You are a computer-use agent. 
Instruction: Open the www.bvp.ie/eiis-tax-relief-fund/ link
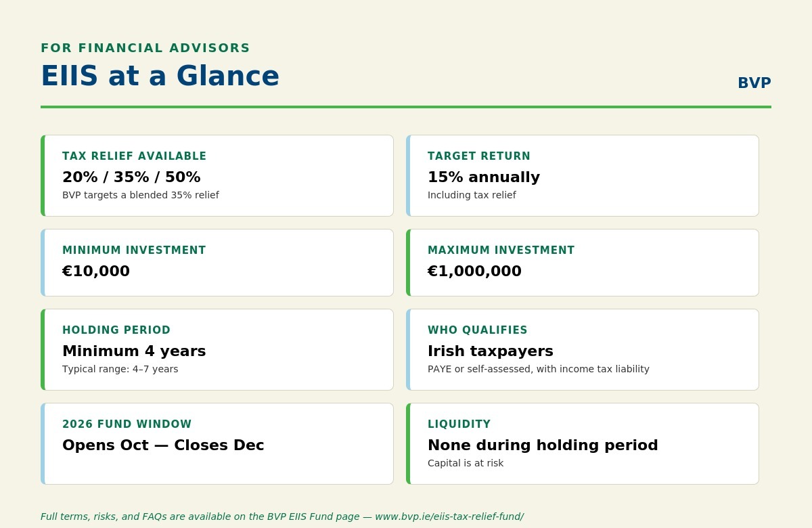tap(449, 516)
